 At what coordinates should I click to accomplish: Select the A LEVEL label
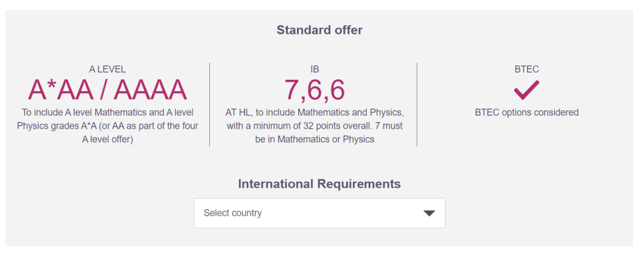point(107,70)
